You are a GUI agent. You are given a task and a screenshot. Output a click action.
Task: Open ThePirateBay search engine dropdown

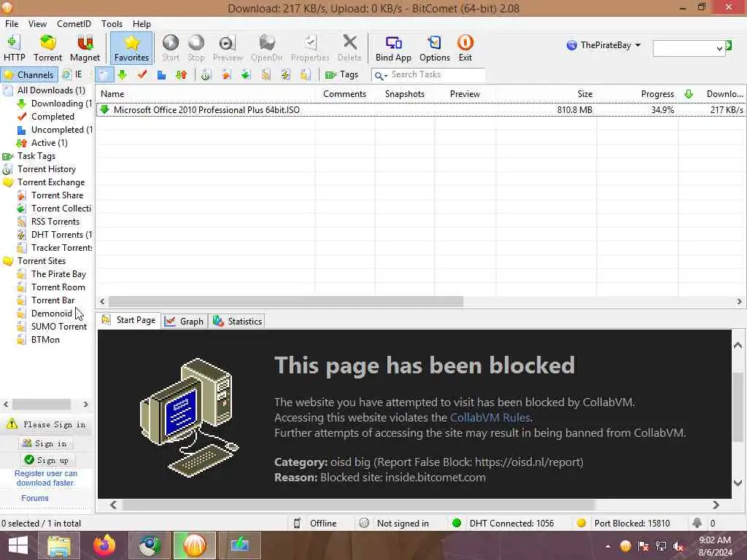click(x=603, y=45)
